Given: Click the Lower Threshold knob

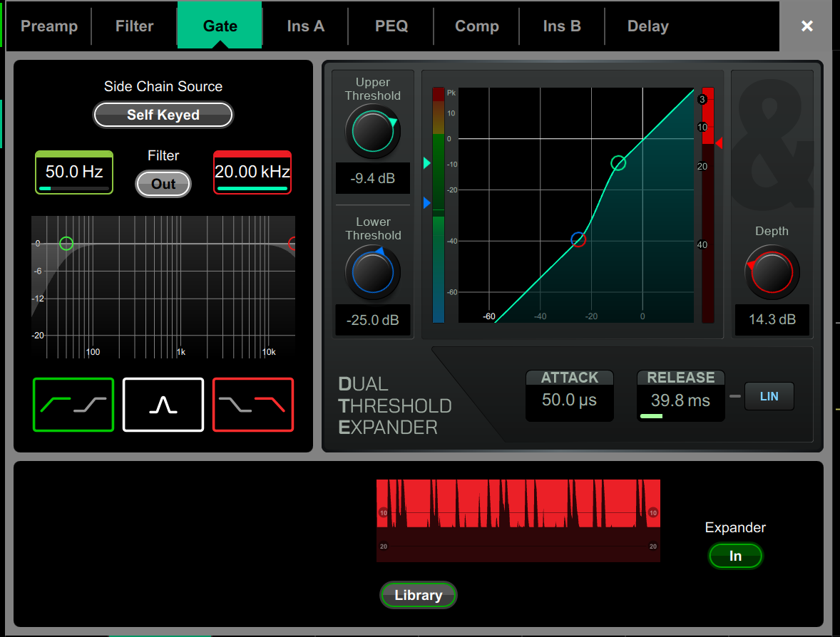Looking at the screenshot, I should point(373,272).
